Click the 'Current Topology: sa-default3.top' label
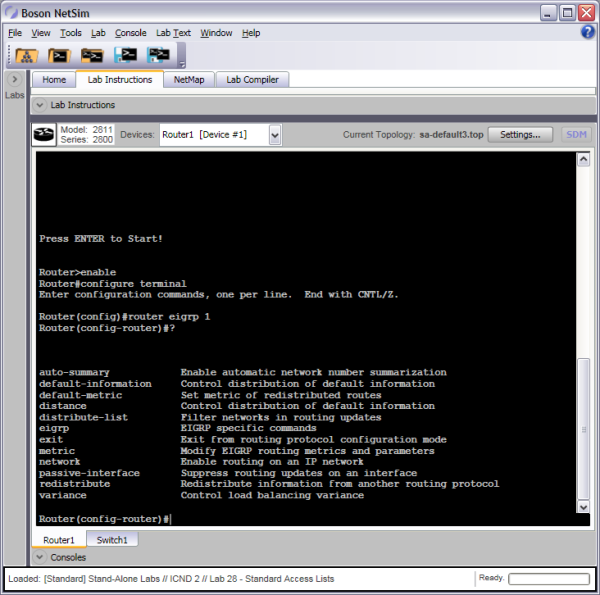The height and width of the screenshot is (595, 600). (x=413, y=135)
